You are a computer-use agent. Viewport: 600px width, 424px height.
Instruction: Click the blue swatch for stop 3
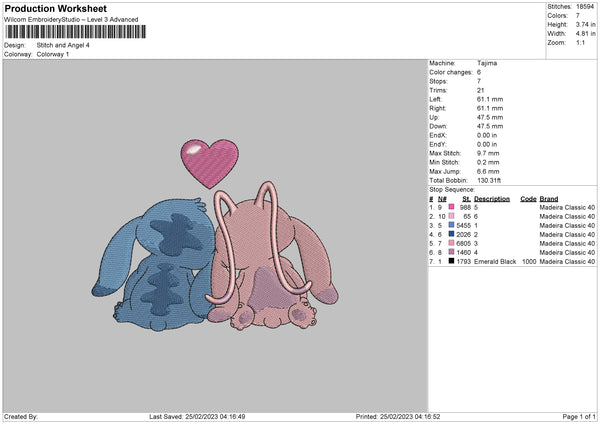click(451, 225)
